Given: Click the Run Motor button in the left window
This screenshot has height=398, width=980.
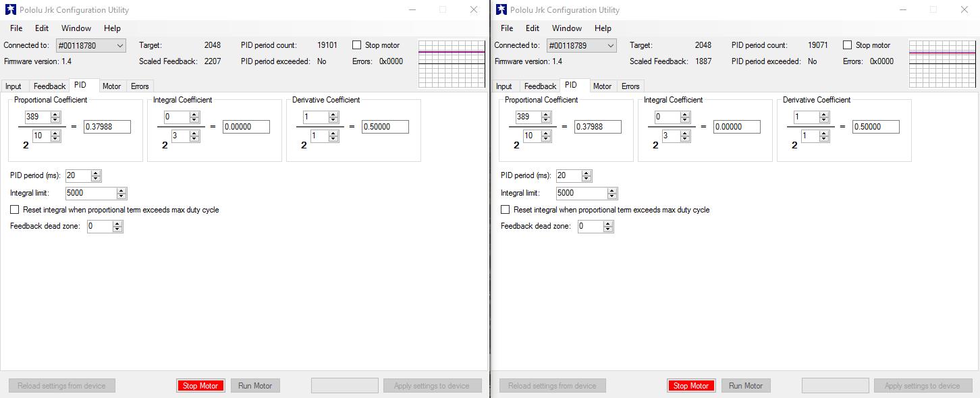Looking at the screenshot, I should [x=255, y=386].
